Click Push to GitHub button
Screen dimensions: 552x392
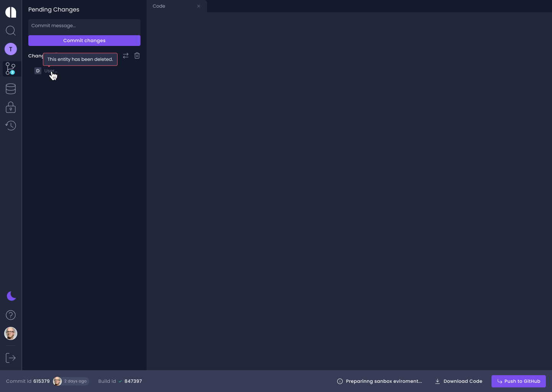pyautogui.click(x=519, y=381)
